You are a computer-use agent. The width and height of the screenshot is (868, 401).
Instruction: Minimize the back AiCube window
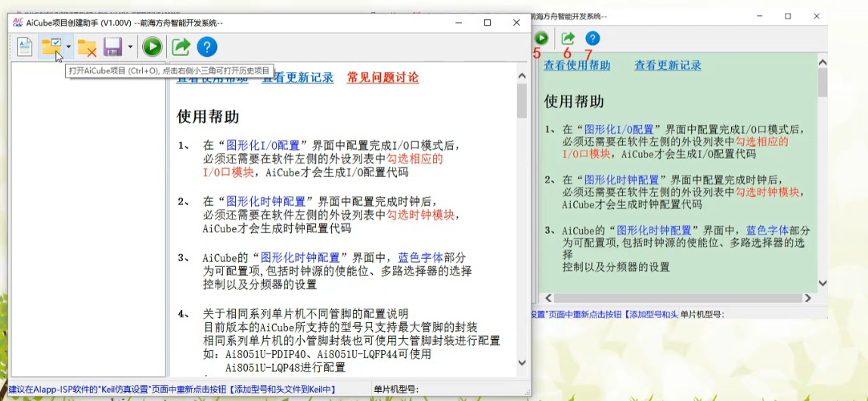[x=759, y=16]
